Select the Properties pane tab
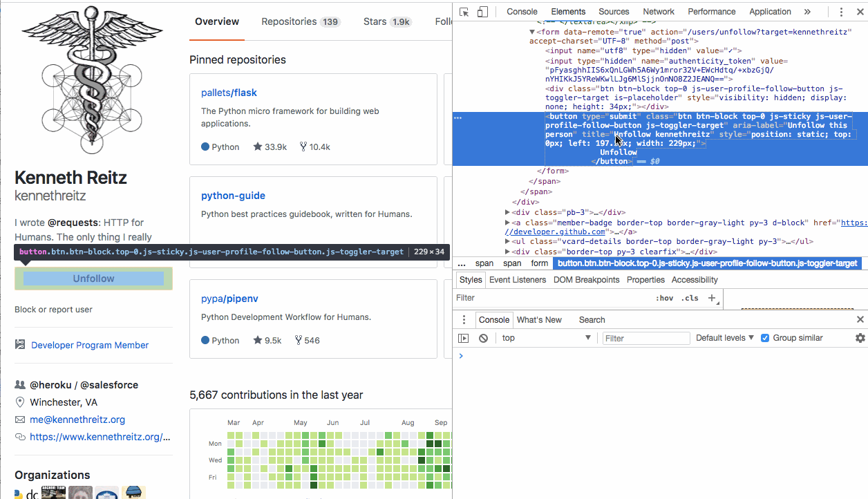Screen dimensions: 868x499 pos(645,280)
